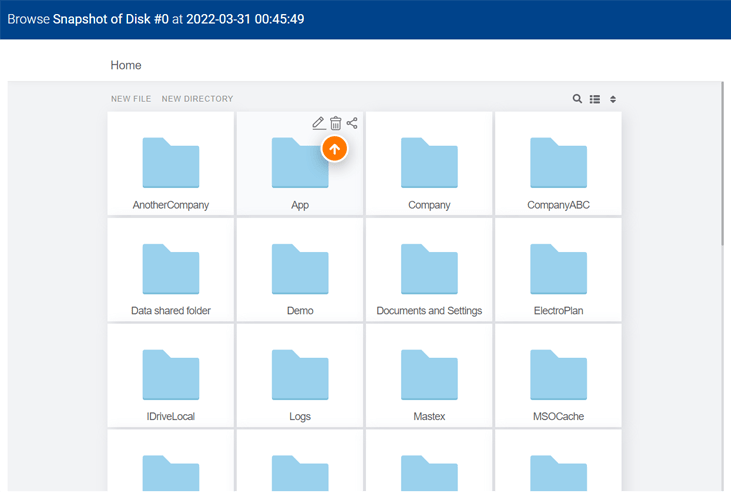731x492 pixels.
Task: Open the Mastex folder icon
Action: [429, 375]
